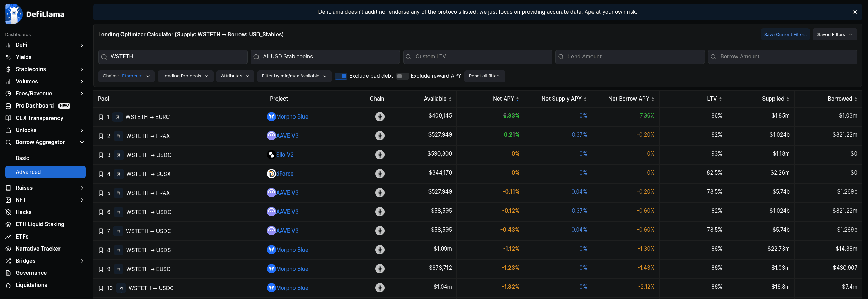
Task: Open AAVE V3 link in row 7
Action: (287, 231)
